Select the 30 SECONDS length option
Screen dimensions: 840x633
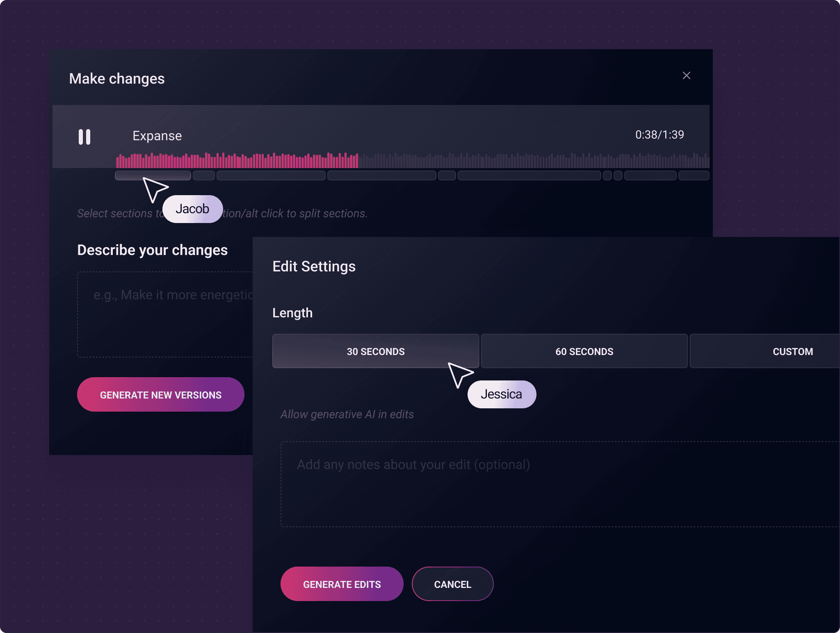[x=375, y=351]
